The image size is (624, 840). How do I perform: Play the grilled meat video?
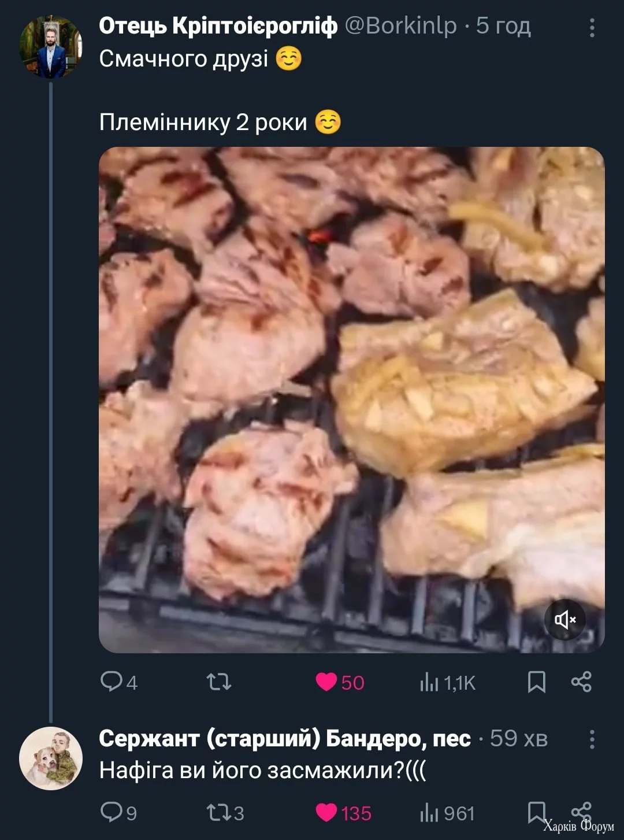pos(351,399)
